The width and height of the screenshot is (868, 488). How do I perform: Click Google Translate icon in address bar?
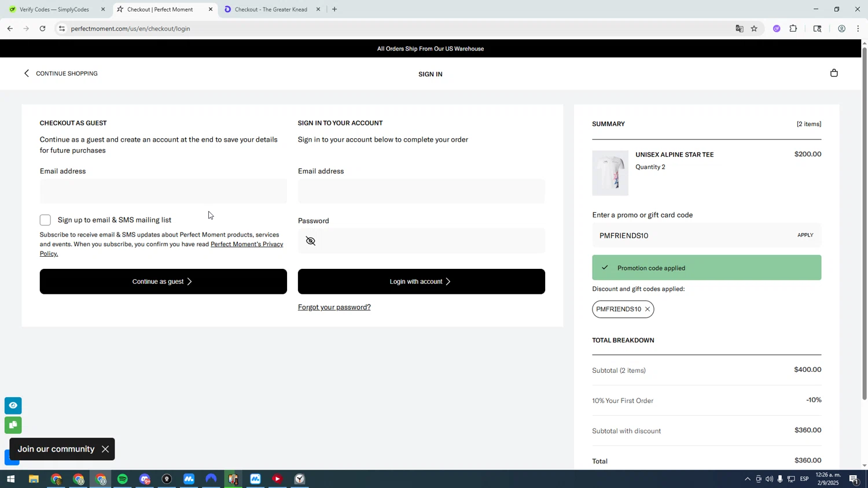[739, 28]
